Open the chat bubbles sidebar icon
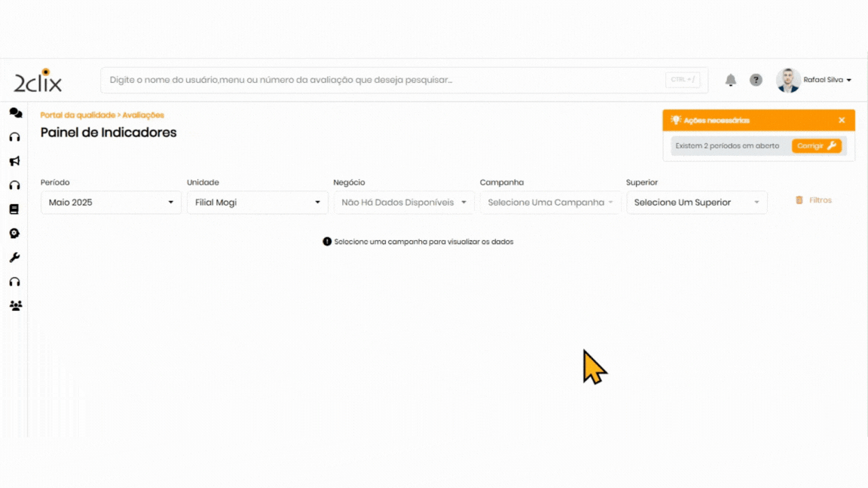The height and width of the screenshot is (488, 868). click(15, 113)
